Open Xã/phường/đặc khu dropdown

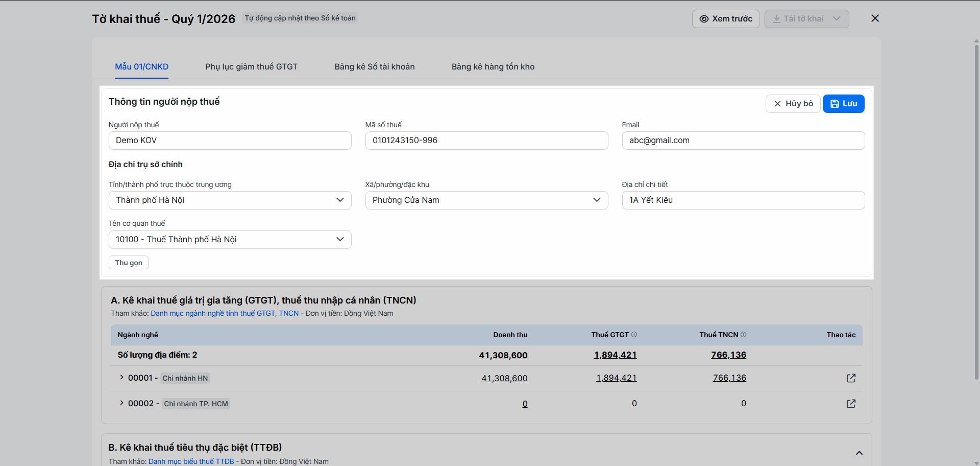coord(486,200)
